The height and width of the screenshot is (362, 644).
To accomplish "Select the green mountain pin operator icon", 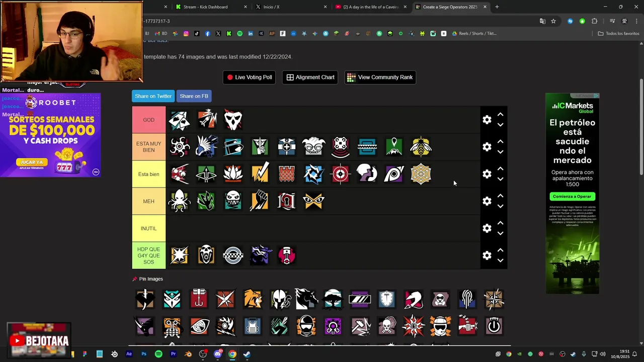I will 394,147.
